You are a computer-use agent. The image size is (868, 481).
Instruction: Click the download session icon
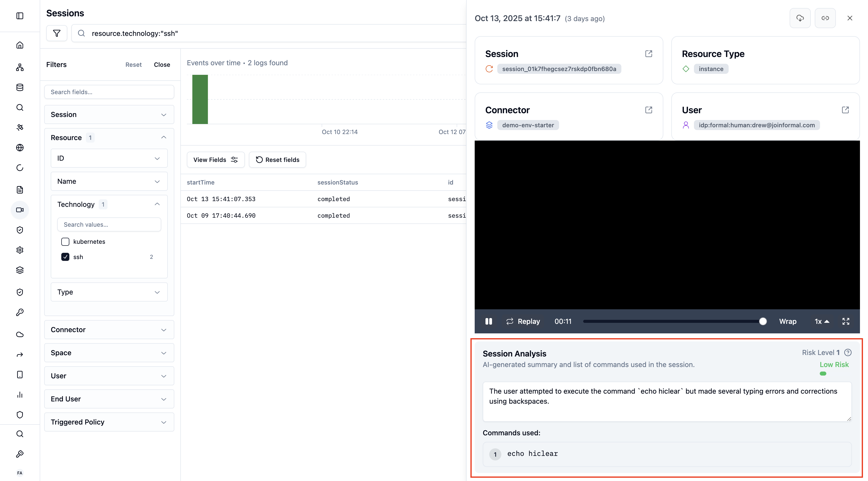[800, 18]
